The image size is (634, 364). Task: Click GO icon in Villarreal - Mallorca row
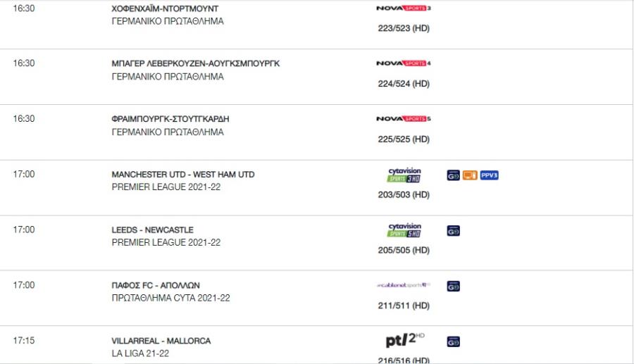point(453,341)
